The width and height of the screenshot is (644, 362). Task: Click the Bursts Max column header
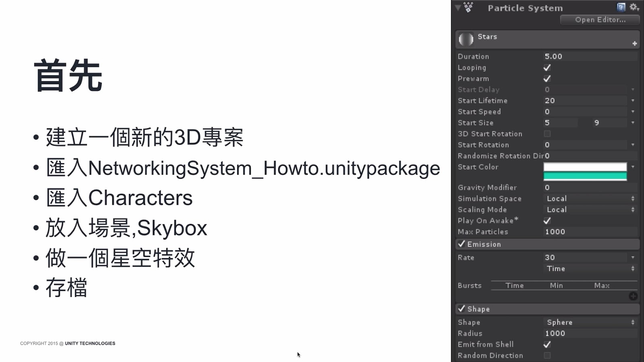[x=602, y=286]
